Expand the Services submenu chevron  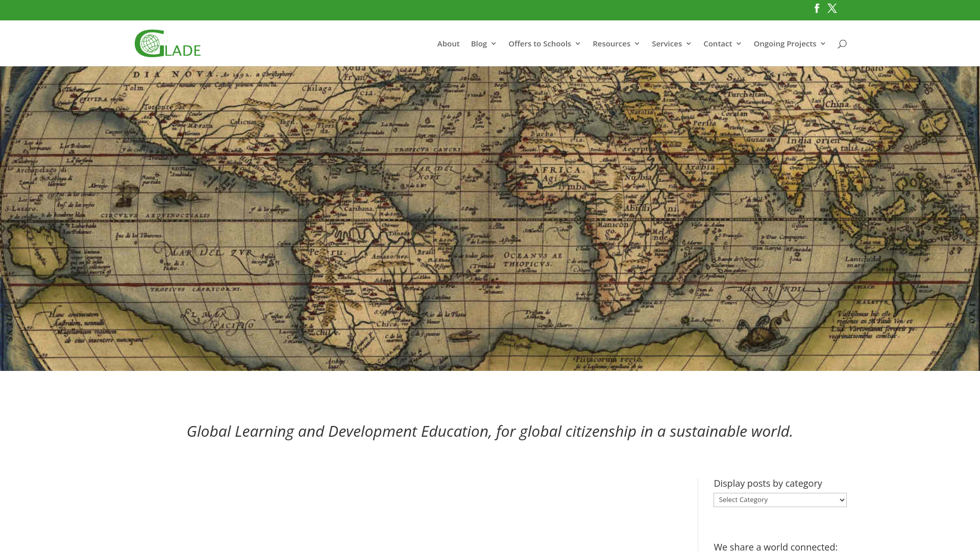(x=689, y=44)
